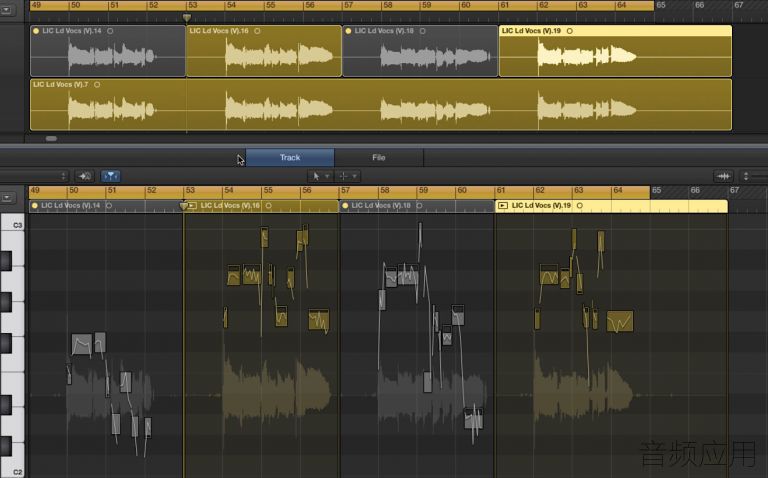Click the black piano key just below C3
The width and height of the screenshot is (768, 478).
pyautogui.click(x=6, y=261)
